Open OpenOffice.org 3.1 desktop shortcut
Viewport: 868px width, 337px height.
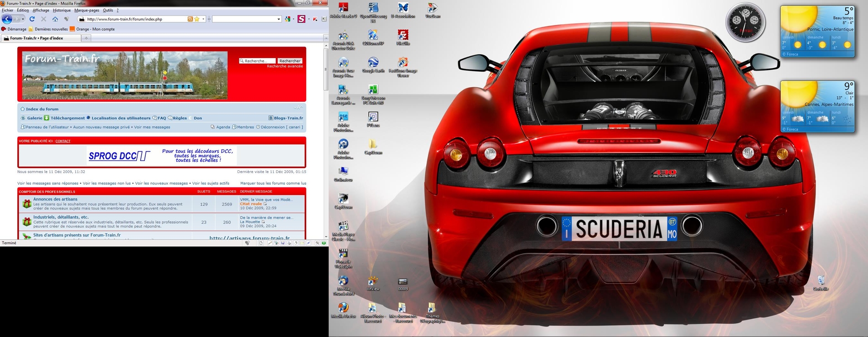click(373, 13)
